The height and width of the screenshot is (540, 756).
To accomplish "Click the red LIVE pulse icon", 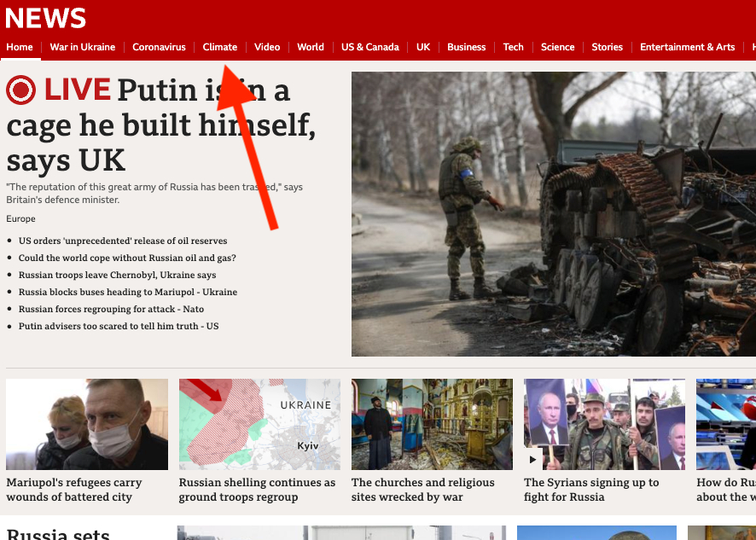I will (20, 90).
